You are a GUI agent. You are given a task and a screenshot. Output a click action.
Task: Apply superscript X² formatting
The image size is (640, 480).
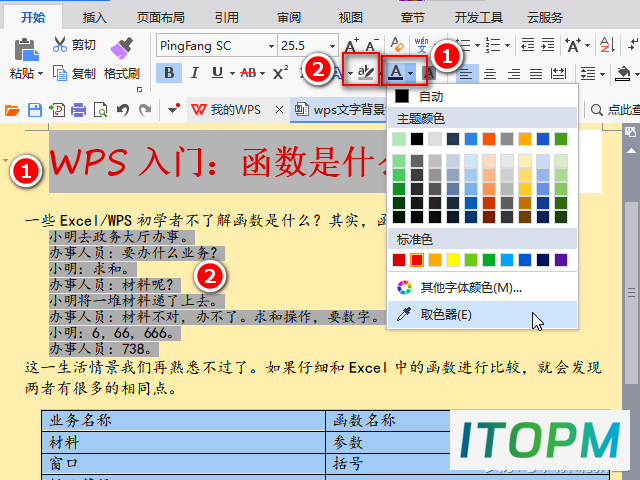(x=280, y=73)
